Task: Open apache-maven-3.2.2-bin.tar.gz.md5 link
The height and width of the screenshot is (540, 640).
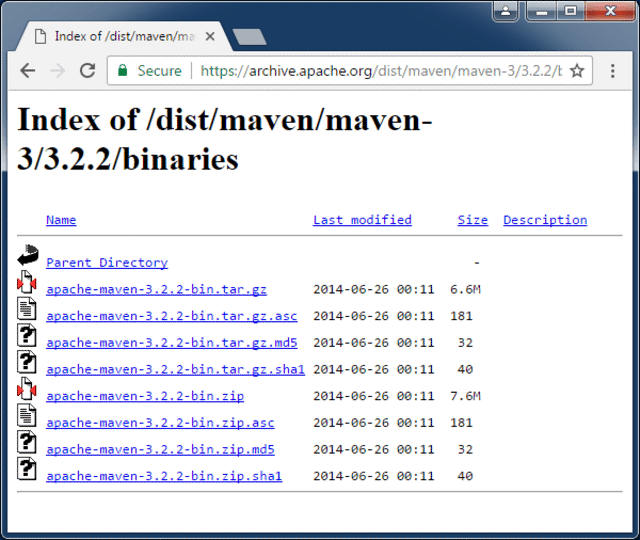Action: pyautogui.click(x=171, y=343)
